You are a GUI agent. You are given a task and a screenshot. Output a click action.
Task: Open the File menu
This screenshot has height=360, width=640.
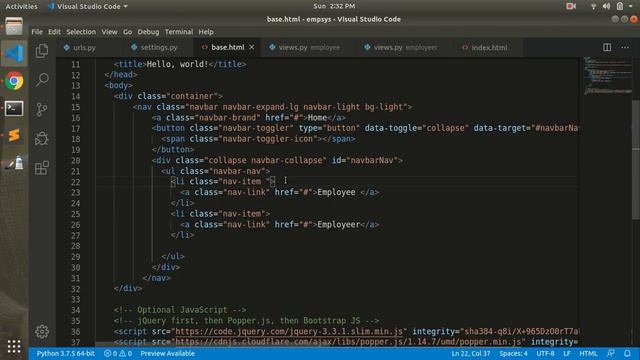click(37, 32)
